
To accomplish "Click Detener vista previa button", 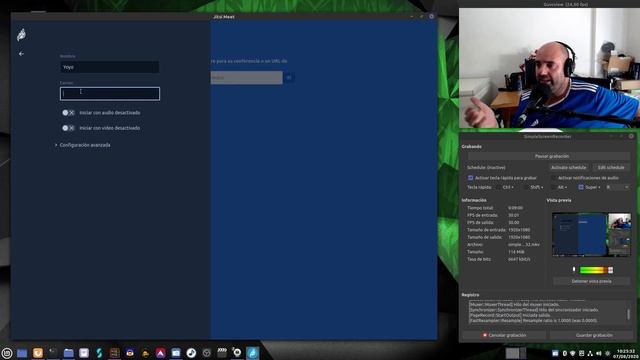I will (x=591, y=281).
